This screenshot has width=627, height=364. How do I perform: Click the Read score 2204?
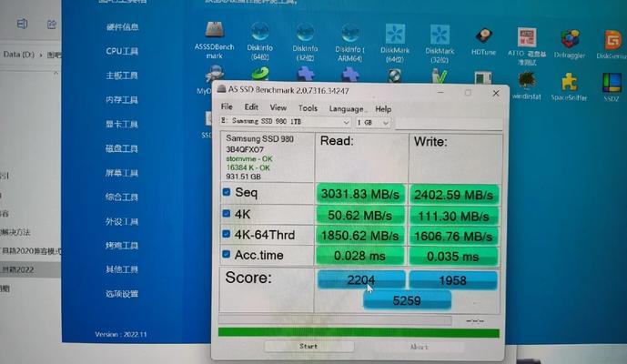tap(361, 279)
